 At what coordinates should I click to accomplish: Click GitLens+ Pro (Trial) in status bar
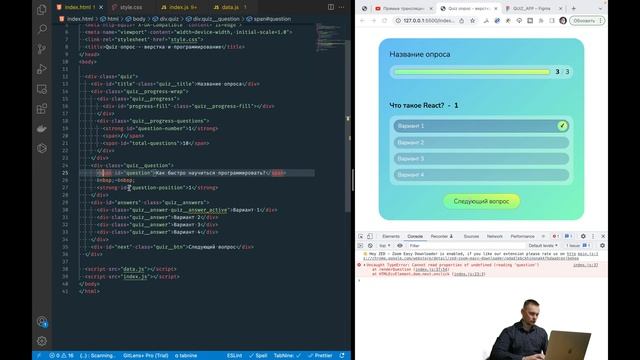(146, 356)
